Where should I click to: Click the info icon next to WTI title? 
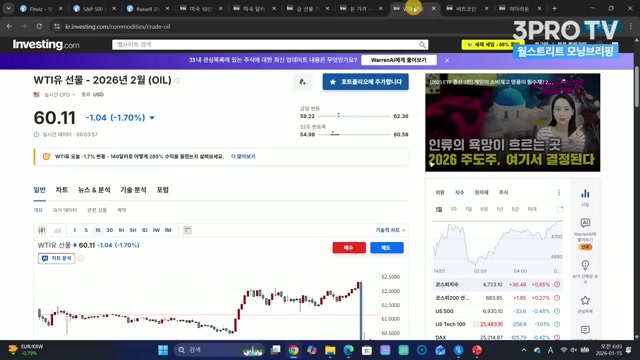(177, 80)
